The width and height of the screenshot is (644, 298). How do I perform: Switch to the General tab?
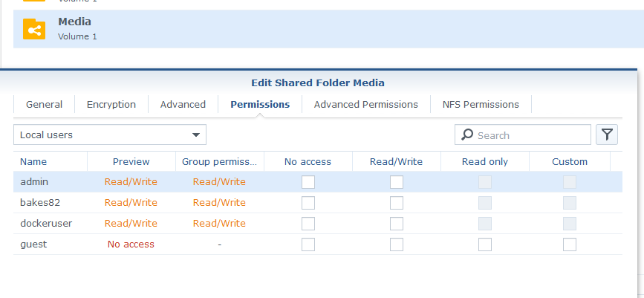[44, 105]
